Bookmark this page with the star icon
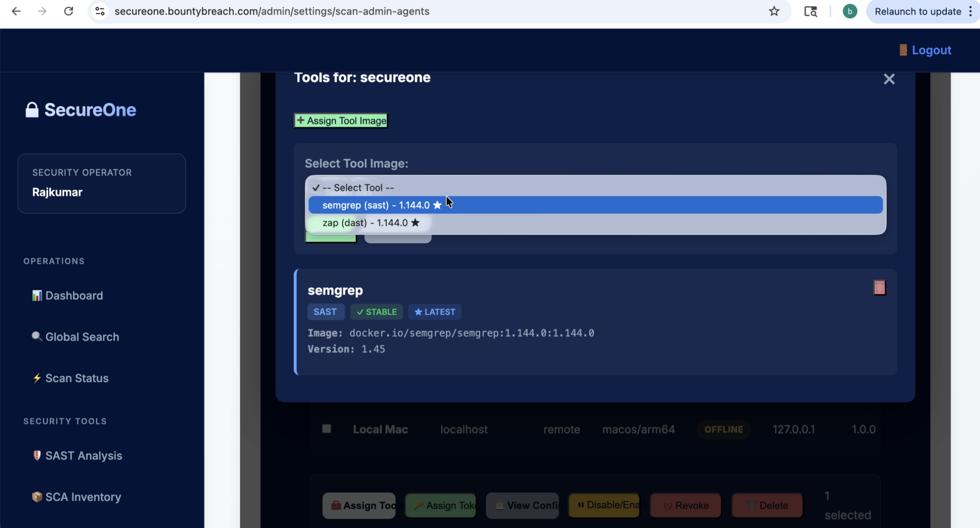Screen dimensions: 980x528 774,11
